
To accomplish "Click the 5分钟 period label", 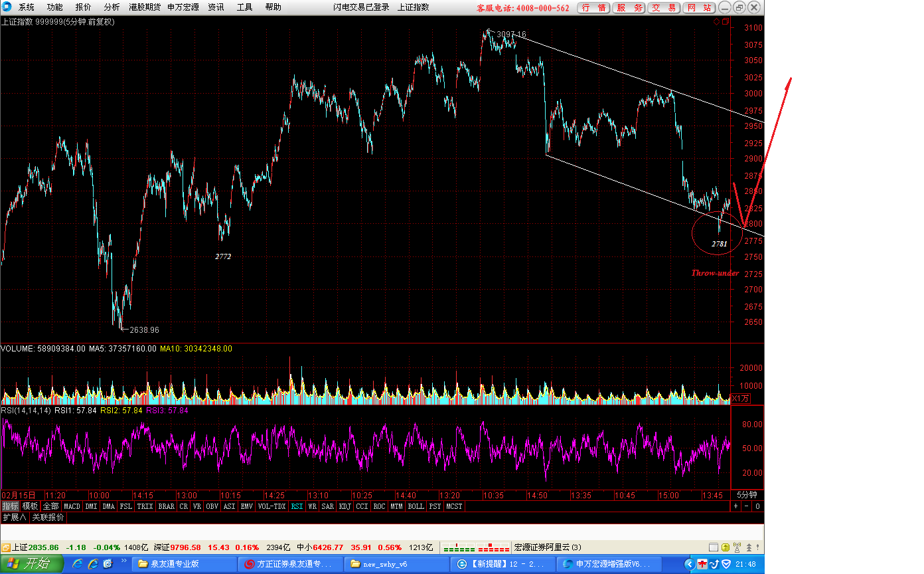I will click(x=747, y=495).
